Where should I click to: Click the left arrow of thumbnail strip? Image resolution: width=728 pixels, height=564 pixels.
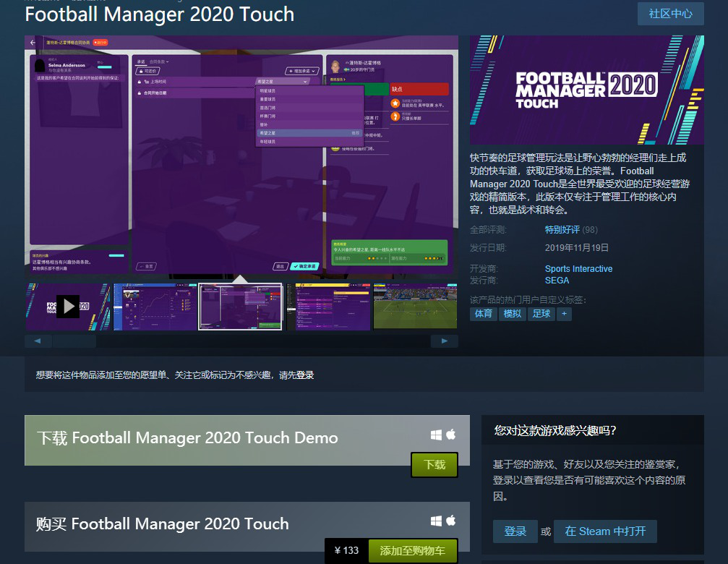tap(38, 341)
